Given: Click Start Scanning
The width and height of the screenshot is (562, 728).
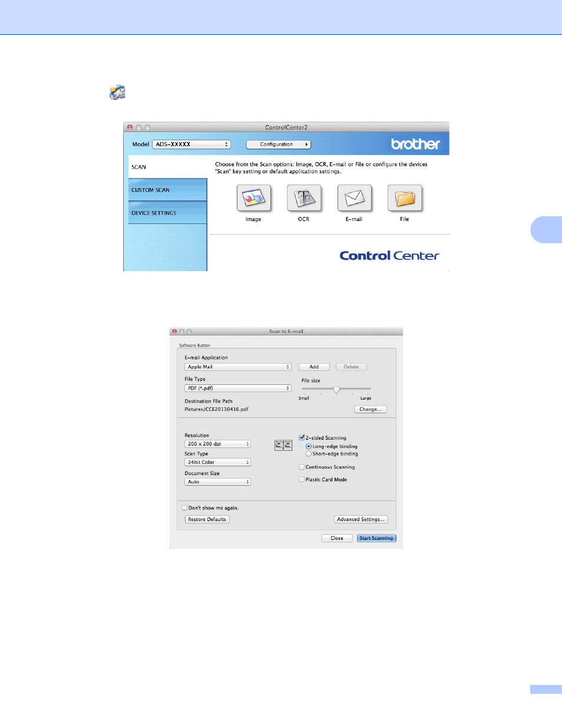Looking at the screenshot, I should 376,538.
